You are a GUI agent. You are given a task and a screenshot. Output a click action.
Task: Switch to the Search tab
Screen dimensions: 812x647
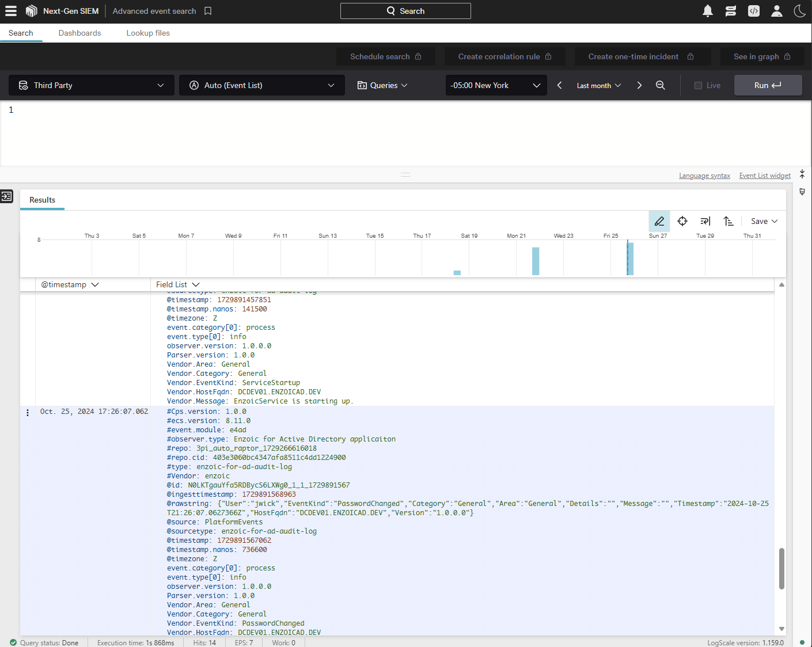click(21, 33)
